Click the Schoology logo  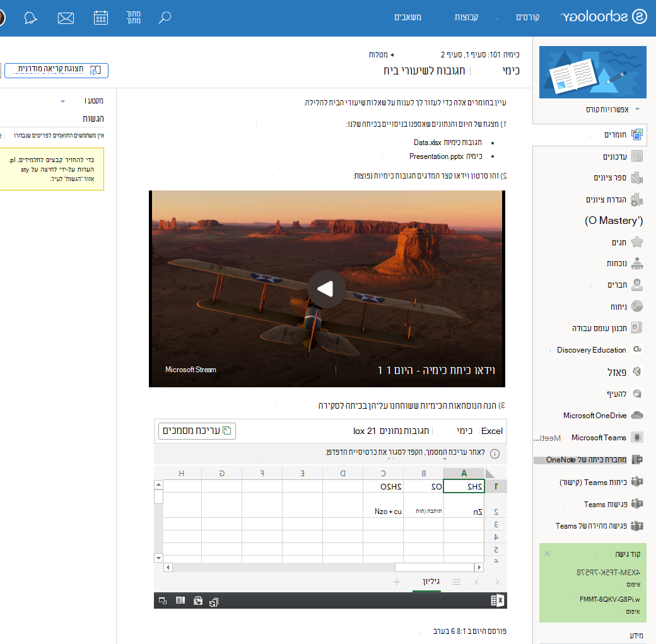point(604,17)
